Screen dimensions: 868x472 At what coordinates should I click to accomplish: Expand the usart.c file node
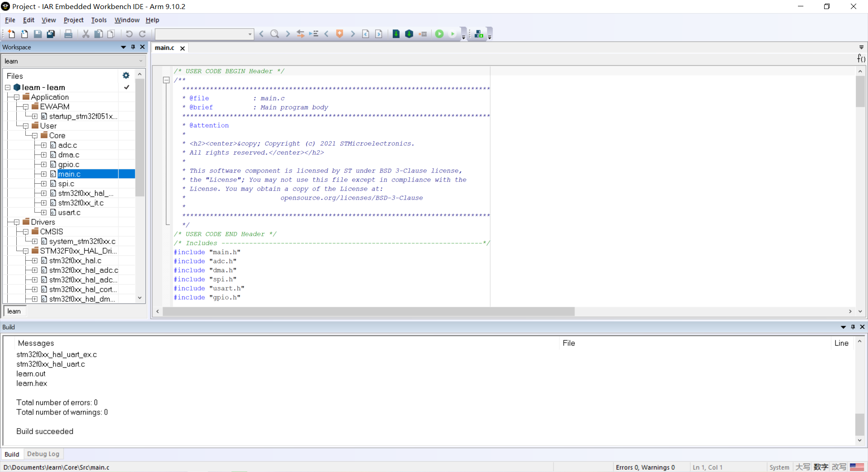(44, 213)
